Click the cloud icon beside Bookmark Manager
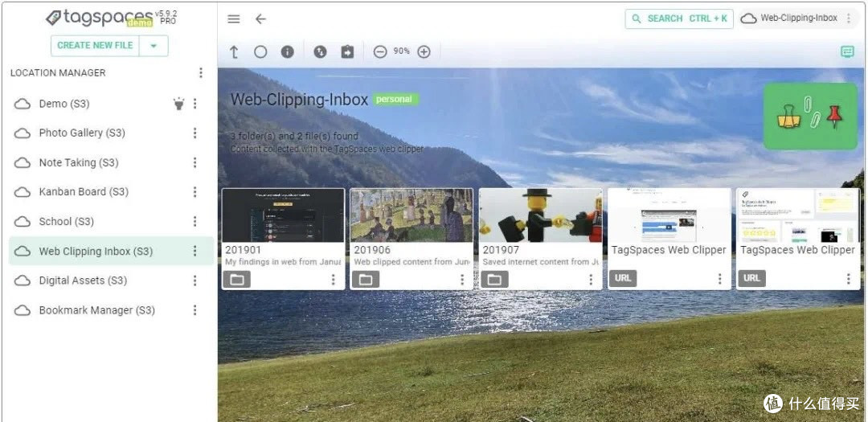 click(x=23, y=310)
